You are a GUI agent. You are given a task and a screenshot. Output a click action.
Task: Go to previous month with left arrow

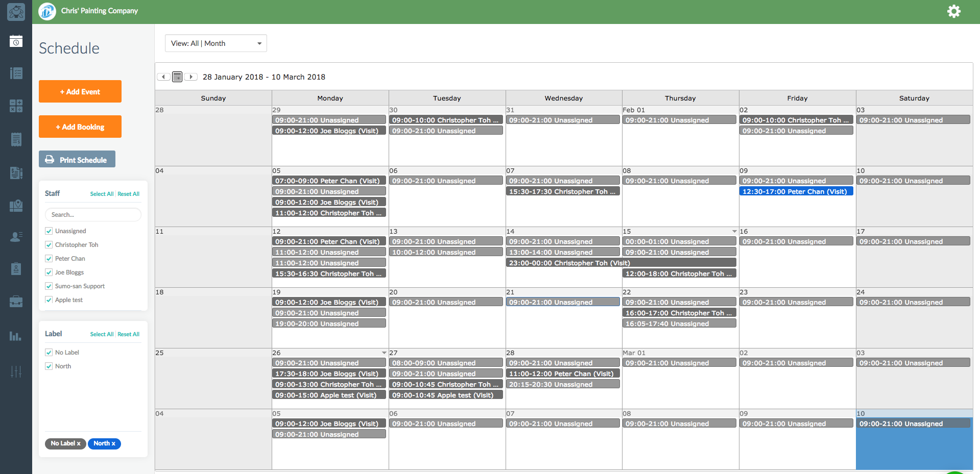163,77
